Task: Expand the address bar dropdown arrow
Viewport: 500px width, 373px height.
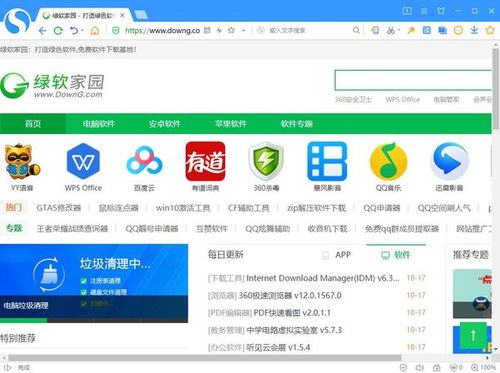Action: click(x=243, y=30)
